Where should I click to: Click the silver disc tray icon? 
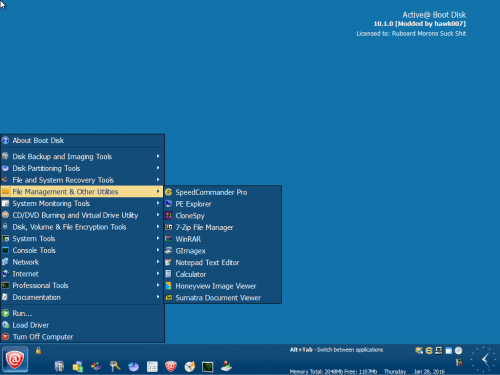coord(459,350)
